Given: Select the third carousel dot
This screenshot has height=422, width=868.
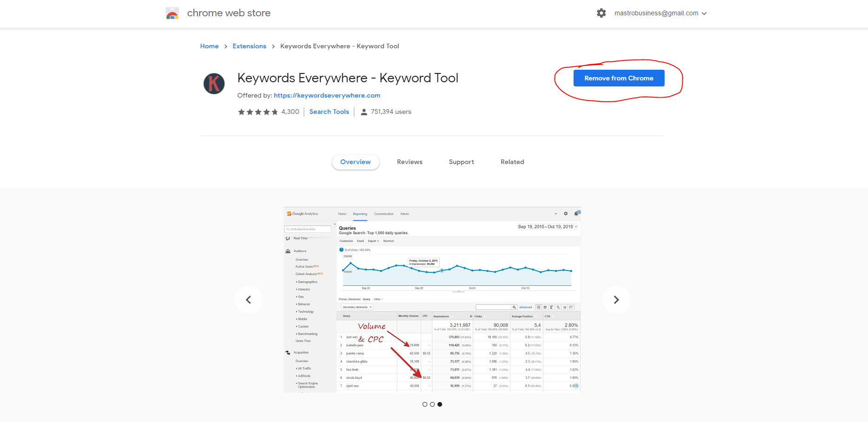Looking at the screenshot, I should point(440,404).
